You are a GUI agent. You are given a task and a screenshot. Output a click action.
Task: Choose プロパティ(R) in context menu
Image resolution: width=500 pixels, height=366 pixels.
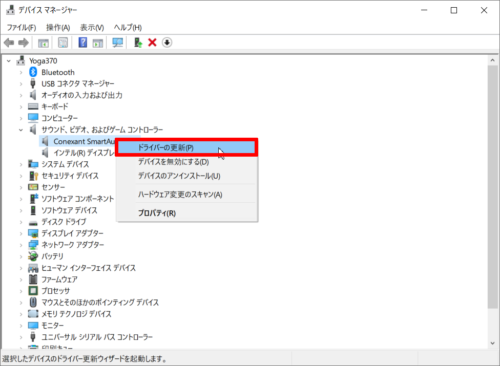[x=187, y=213]
